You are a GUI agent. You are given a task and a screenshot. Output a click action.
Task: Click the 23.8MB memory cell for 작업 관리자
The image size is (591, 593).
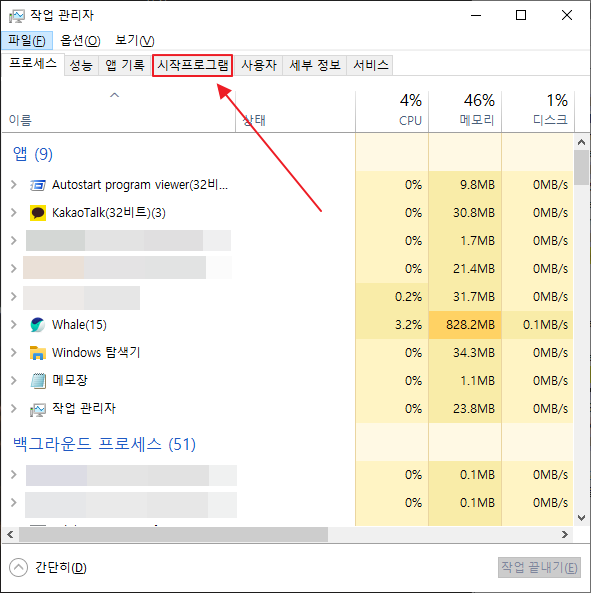[465, 409]
